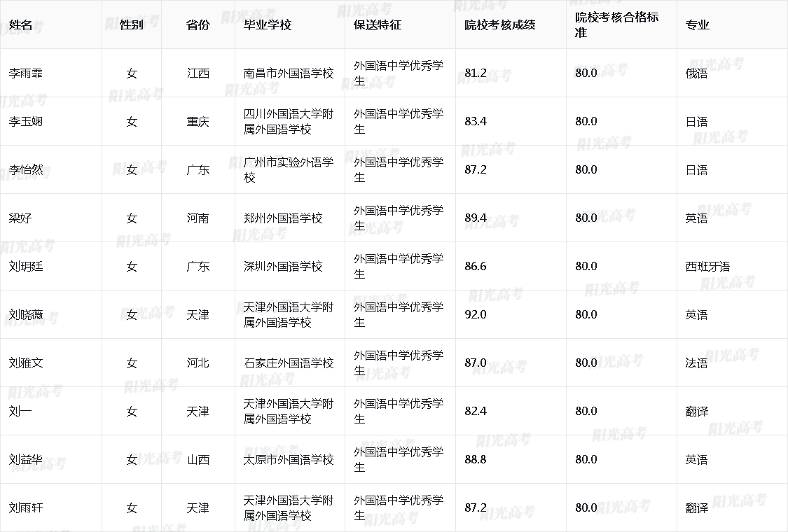Image resolution: width=788 pixels, height=532 pixels.
Task: Click the score 92.0
Action: click(476, 315)
